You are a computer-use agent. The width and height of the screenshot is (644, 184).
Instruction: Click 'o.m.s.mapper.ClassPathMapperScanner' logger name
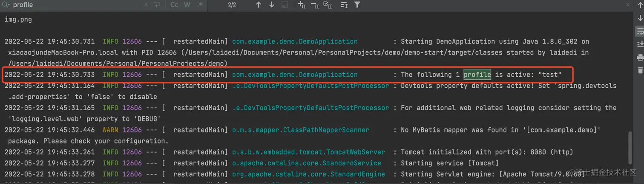coord(301,130)
